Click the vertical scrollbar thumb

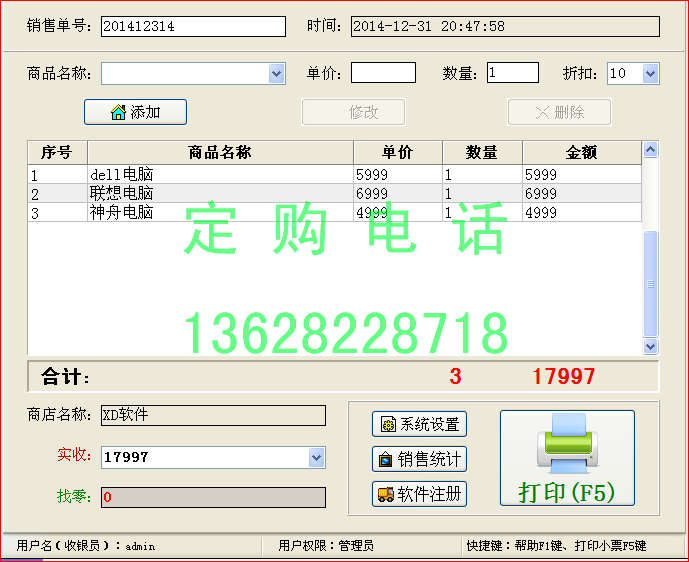[650, 284]
